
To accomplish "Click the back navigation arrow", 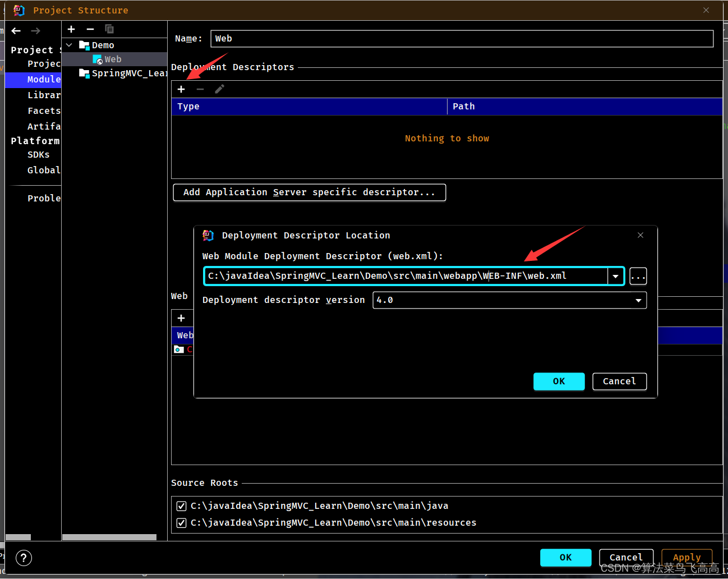I will click(16, 31).
